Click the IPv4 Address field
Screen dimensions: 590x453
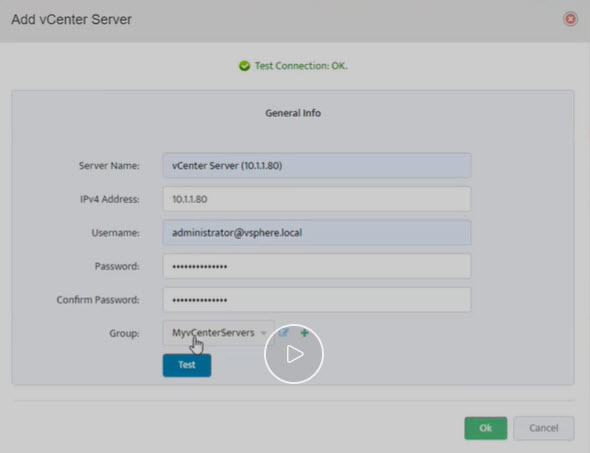tap(317, 199)
